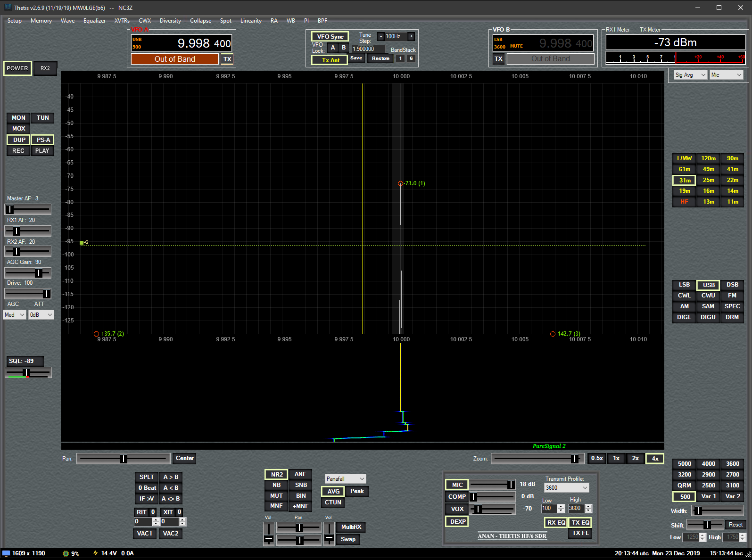Image resolution: width=752 pixels, height=560 pixels.
Task: Toggle the POWER button
Action: [x=17, y=68]
